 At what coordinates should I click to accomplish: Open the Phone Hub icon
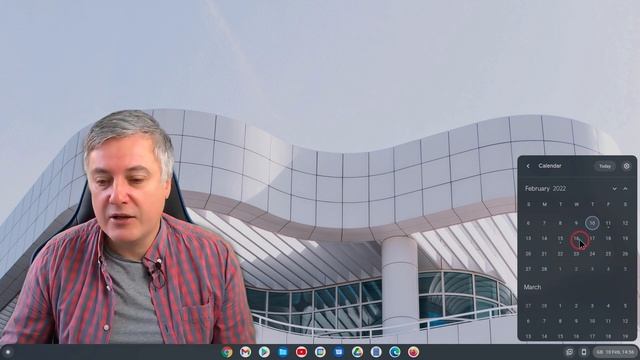tap(584, 352)
